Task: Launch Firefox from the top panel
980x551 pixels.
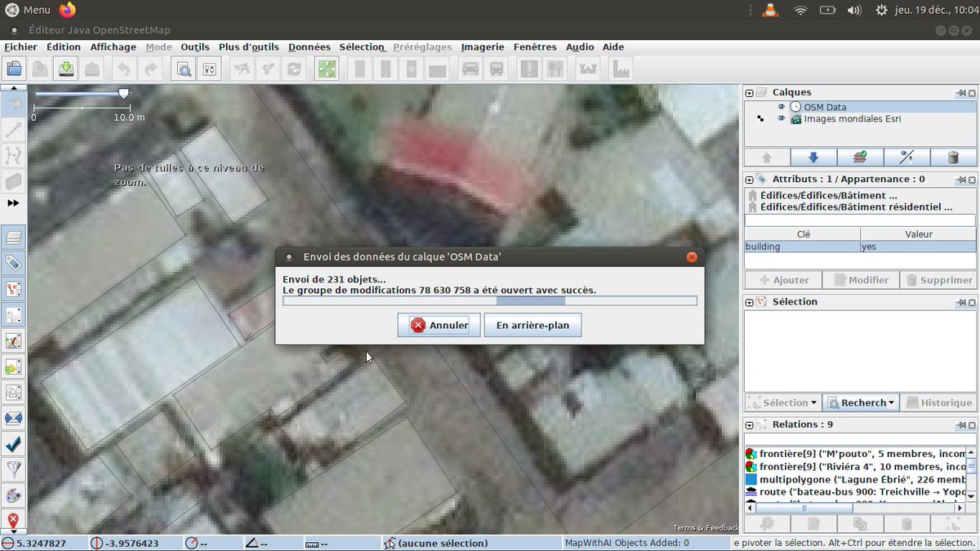Action: [68, 10]
